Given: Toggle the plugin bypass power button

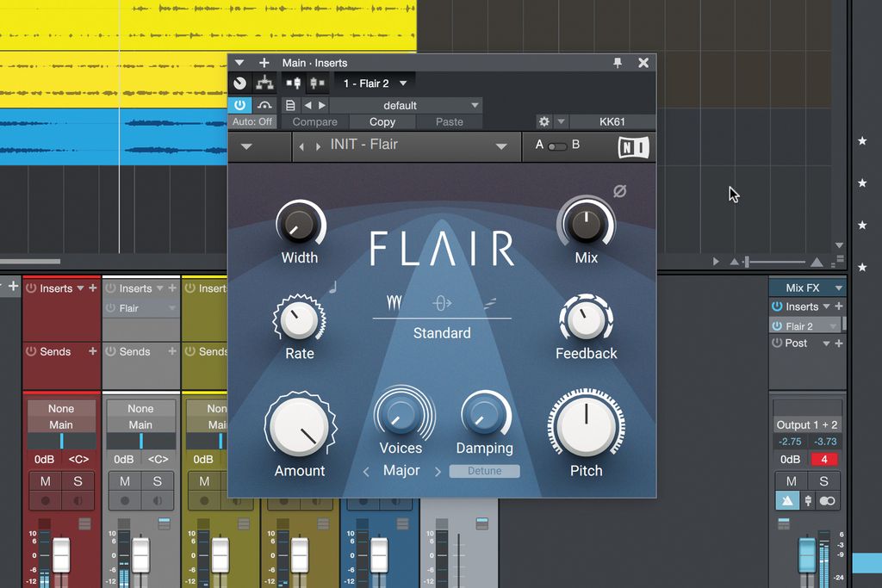Looking at the screenshot, I should 239,104.
